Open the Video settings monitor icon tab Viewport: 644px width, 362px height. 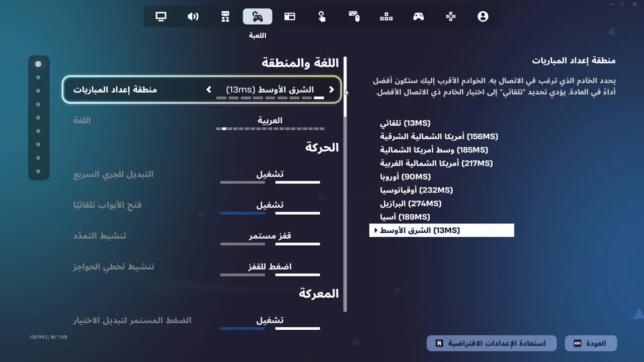point(161,17)
